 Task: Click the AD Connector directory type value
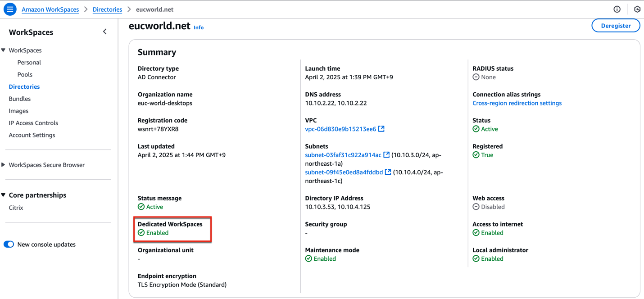click(x=157, y=77)
